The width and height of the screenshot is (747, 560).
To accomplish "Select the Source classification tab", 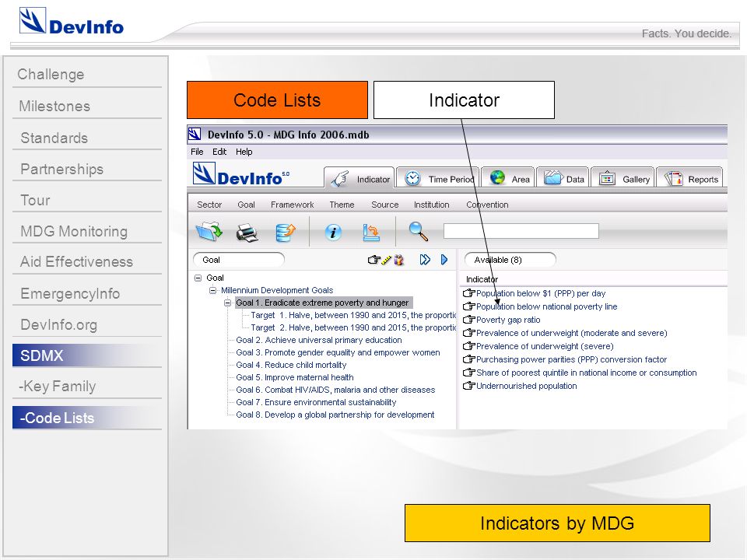I will tap(384, 205).
